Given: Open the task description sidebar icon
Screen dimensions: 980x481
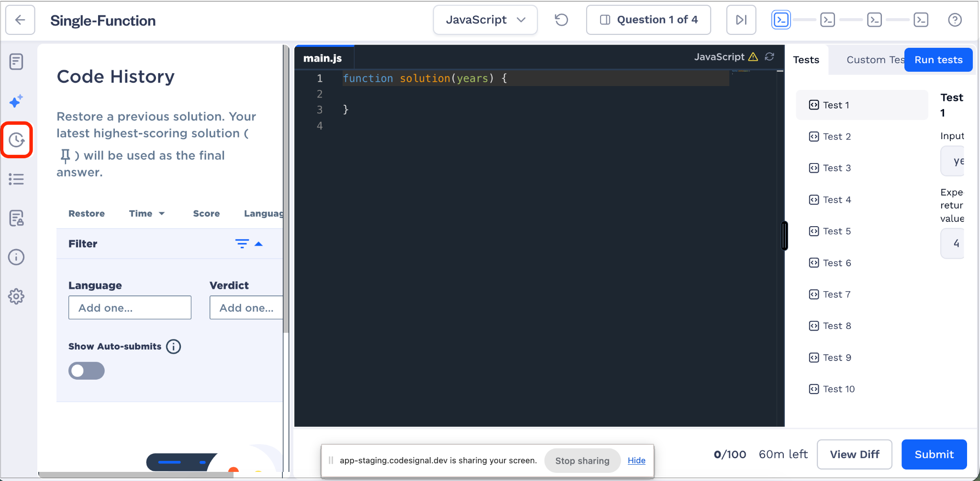Looking at the screenshot, I should coord(16,61).
